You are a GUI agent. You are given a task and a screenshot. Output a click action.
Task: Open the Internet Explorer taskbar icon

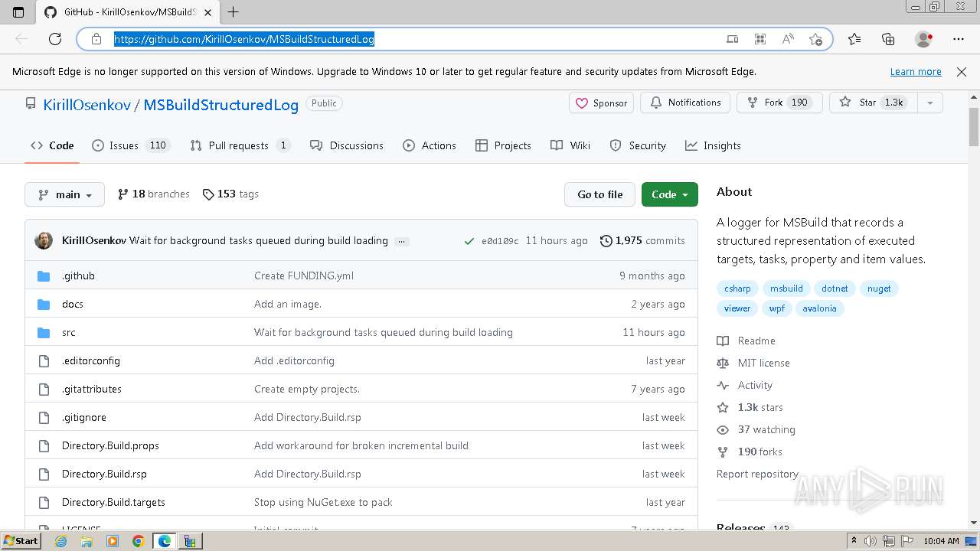pyautogui.click(x=61, y=541)
